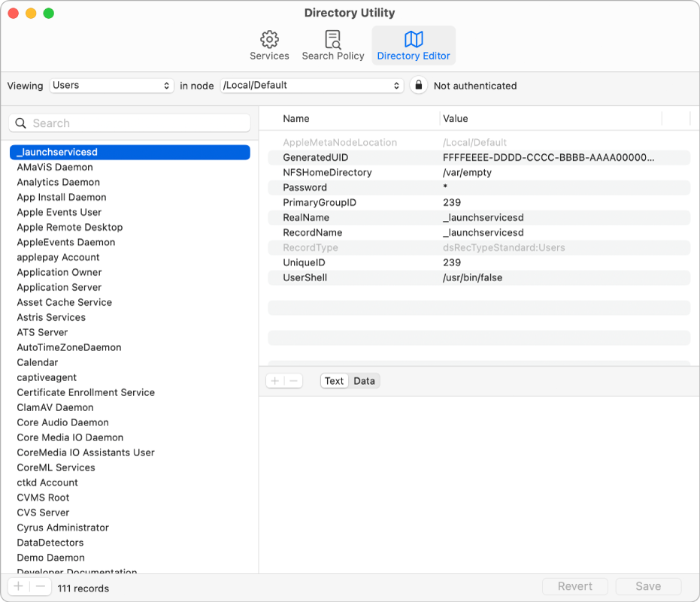Switch value view to Text
This screenshot has width=700, height=602.
[334, 381]
